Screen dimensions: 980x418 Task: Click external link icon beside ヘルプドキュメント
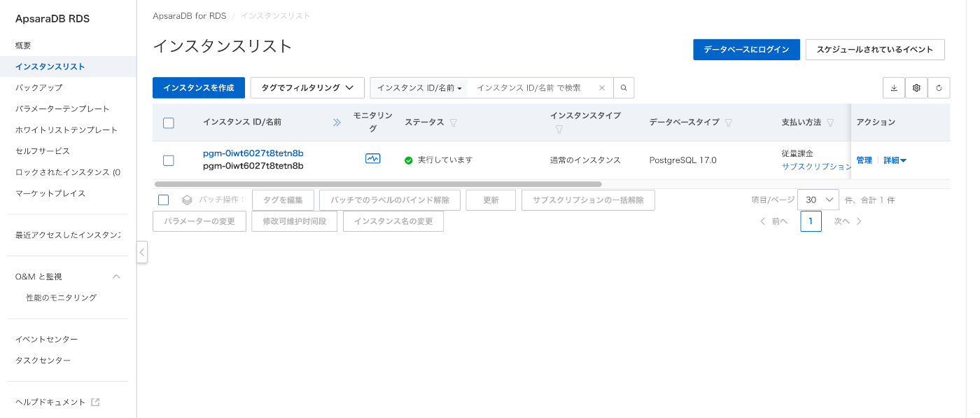(x=95, y=402)
